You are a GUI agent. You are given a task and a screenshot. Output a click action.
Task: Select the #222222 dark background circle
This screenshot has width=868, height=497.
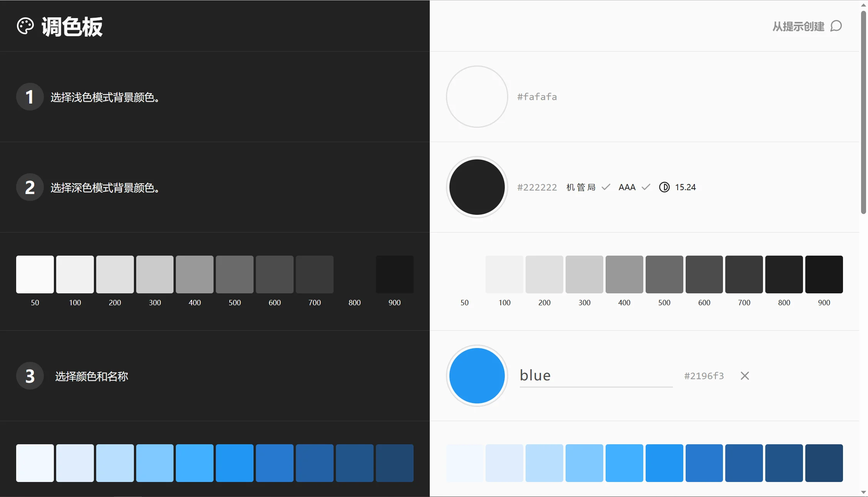(477, 187)
